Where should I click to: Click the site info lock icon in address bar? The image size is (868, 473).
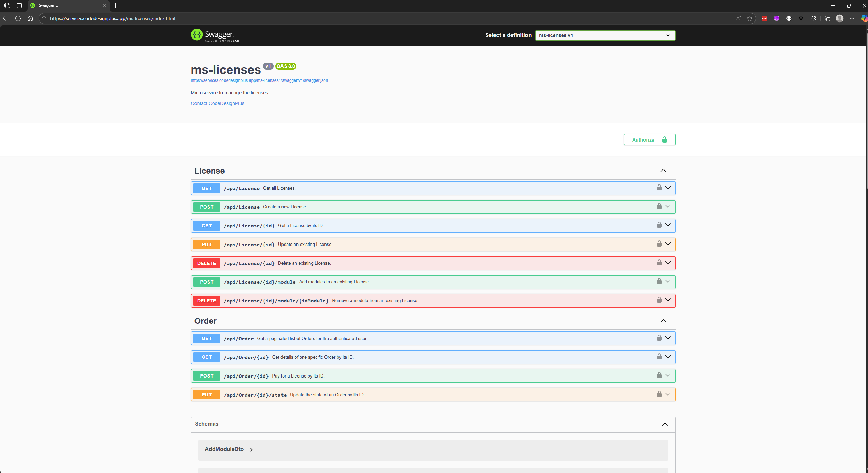[x=44, y=18]
